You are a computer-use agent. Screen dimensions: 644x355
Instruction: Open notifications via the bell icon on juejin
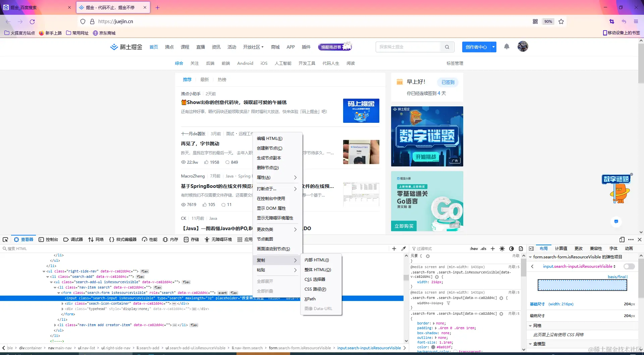coord(506,47)
